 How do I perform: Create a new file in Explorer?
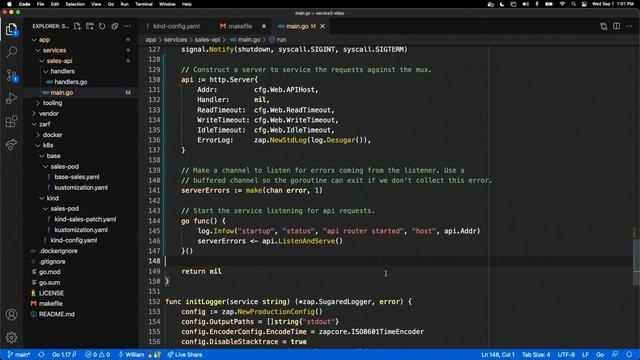(x=77, y=26)
